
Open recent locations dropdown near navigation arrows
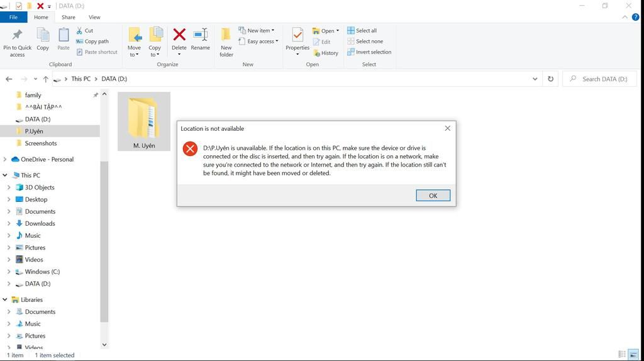pyautogui.click(x=35, y=79)
